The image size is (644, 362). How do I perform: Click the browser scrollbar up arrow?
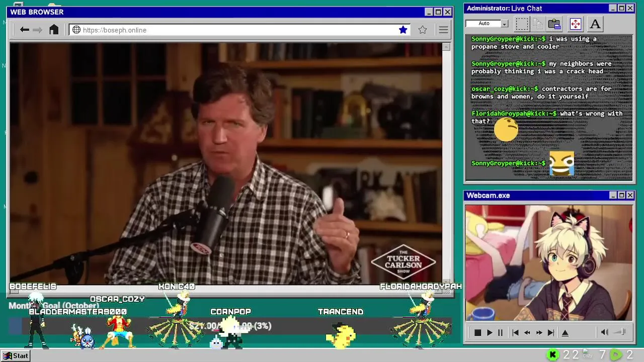click(446, 47)
